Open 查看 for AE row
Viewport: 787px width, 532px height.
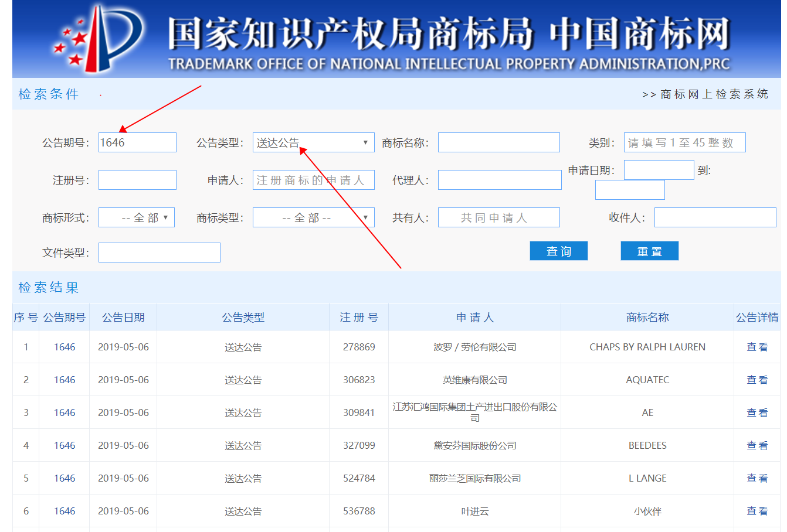(757, 412)
